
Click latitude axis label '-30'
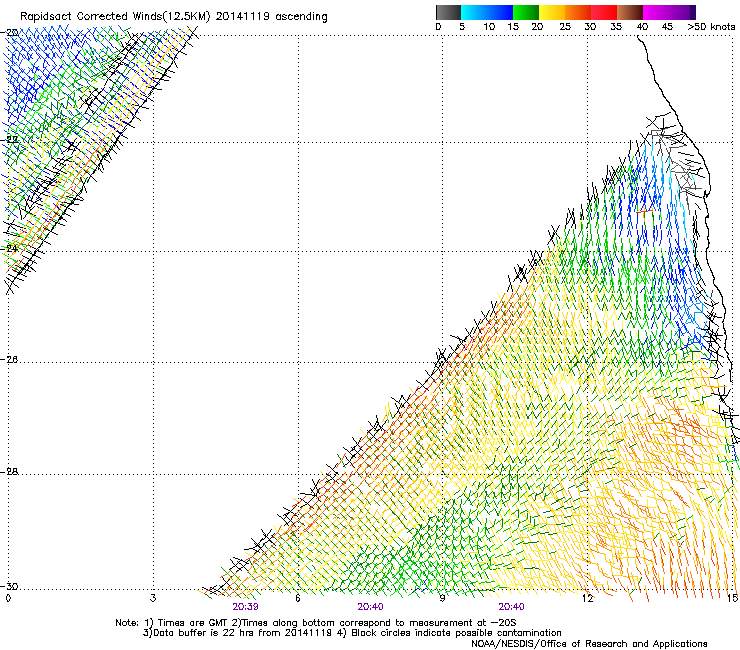click(10, 586)
